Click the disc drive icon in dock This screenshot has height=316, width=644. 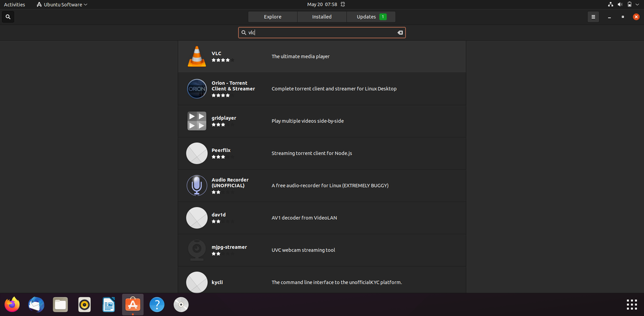[x=181, y=305]
